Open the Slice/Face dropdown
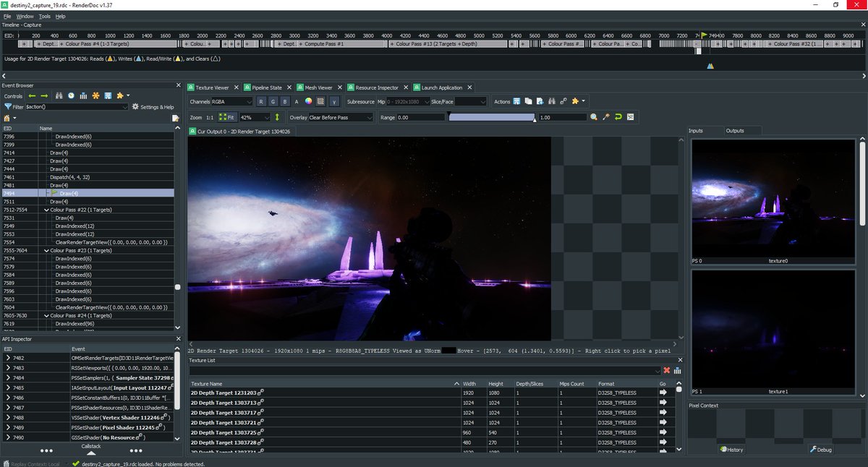 (470, 101)
